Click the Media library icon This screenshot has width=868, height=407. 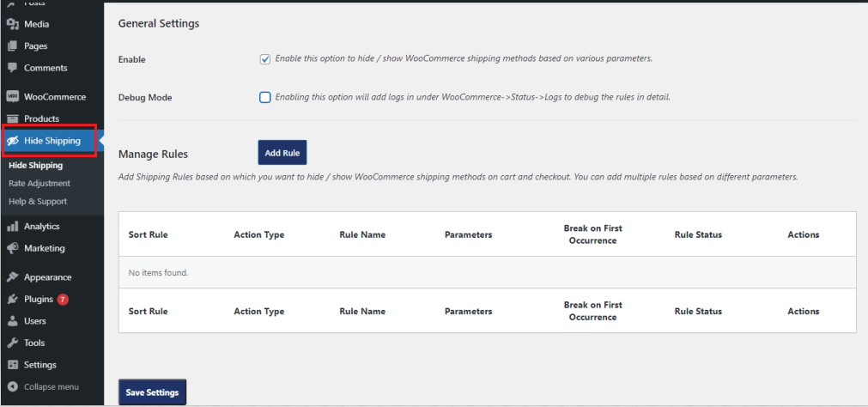[13, 24]
